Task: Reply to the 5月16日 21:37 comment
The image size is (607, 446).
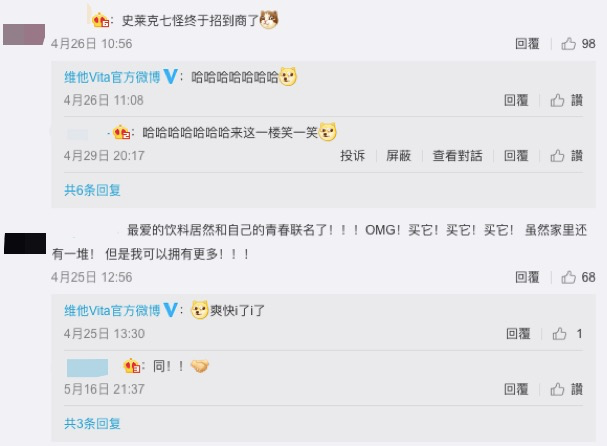Action: pos(516,389)
